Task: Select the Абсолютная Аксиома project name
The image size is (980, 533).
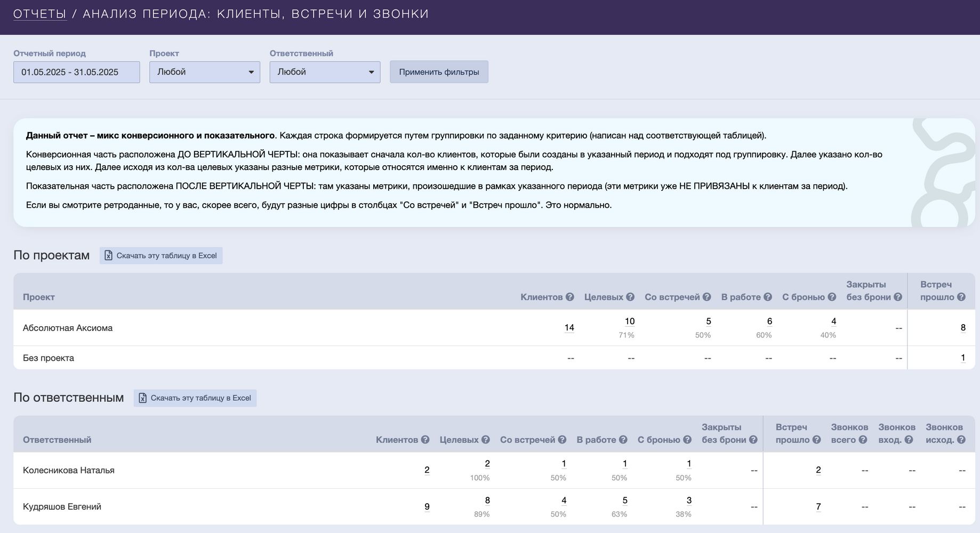Action: (68, 328)
